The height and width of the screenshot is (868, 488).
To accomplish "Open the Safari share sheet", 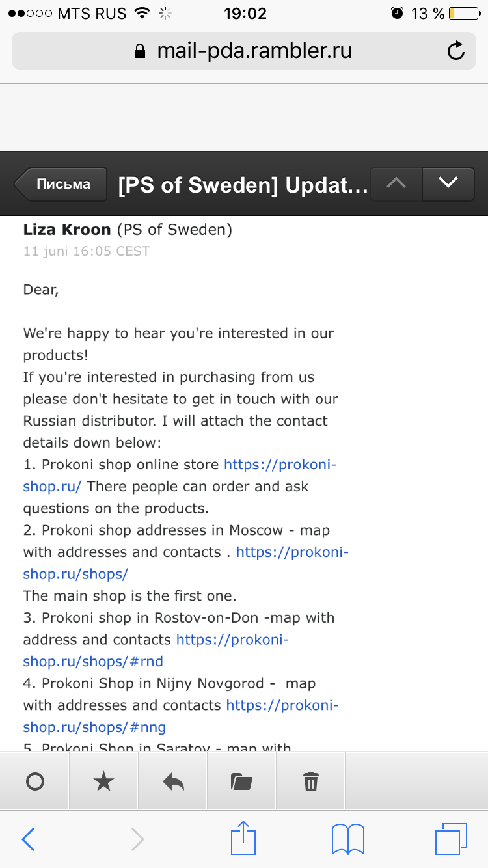I will [x=244, y=838].
